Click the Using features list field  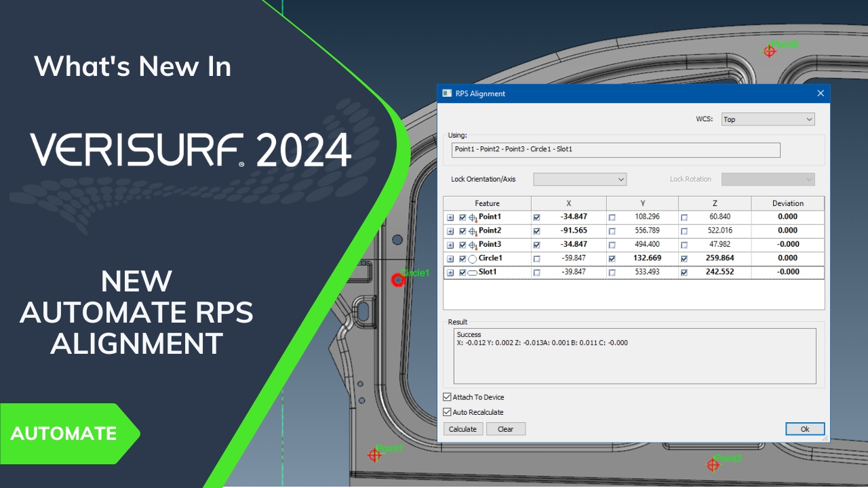coord(616,150)
